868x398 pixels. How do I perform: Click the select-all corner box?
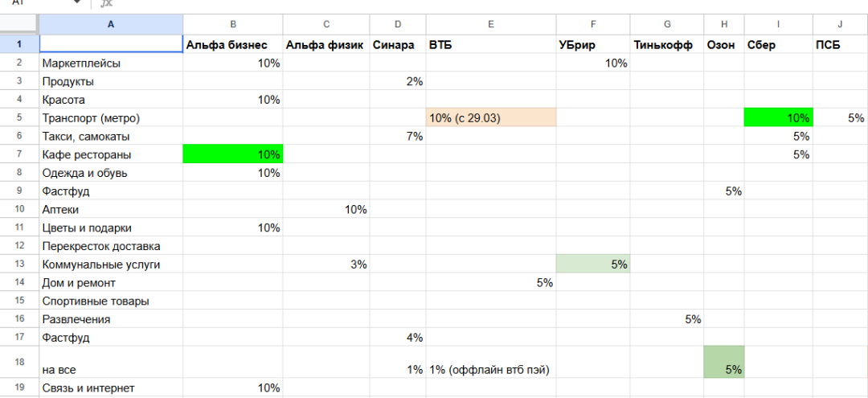pyautogui.click(x=19, y=25)
